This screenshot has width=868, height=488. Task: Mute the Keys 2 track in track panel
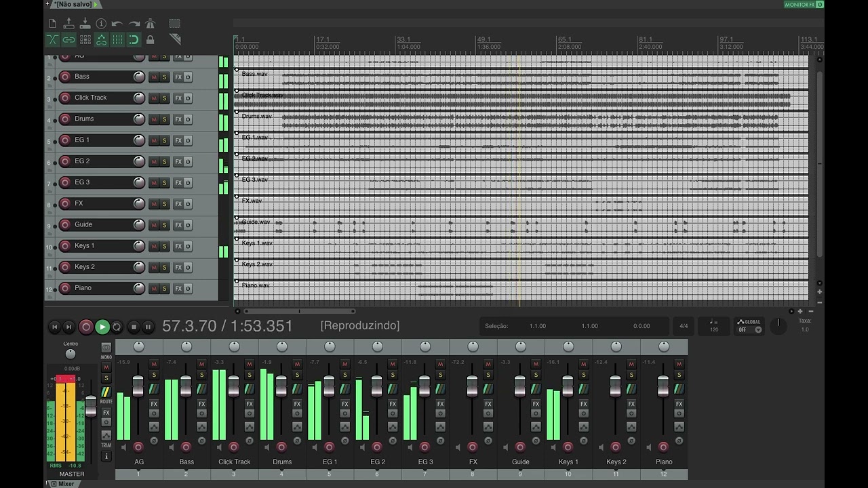(x=154, y=267)
